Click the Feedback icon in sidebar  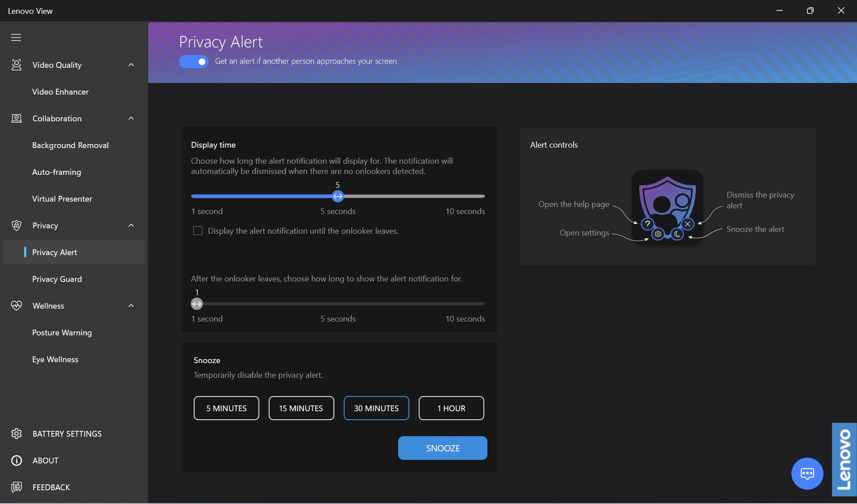point(17,487)
